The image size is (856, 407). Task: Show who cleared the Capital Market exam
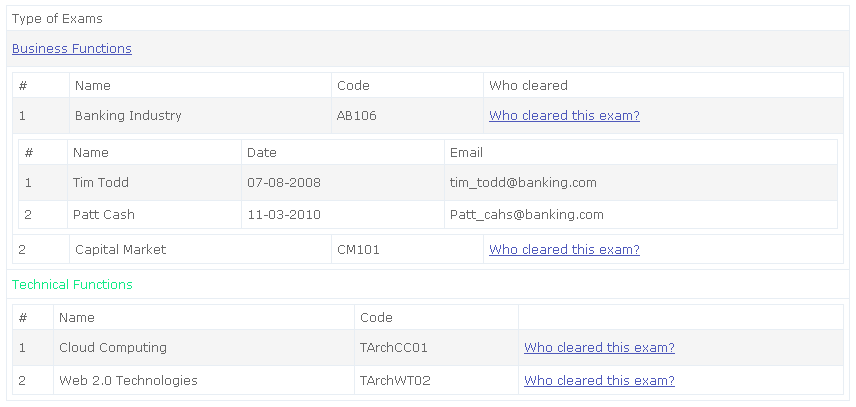point(564,249)
